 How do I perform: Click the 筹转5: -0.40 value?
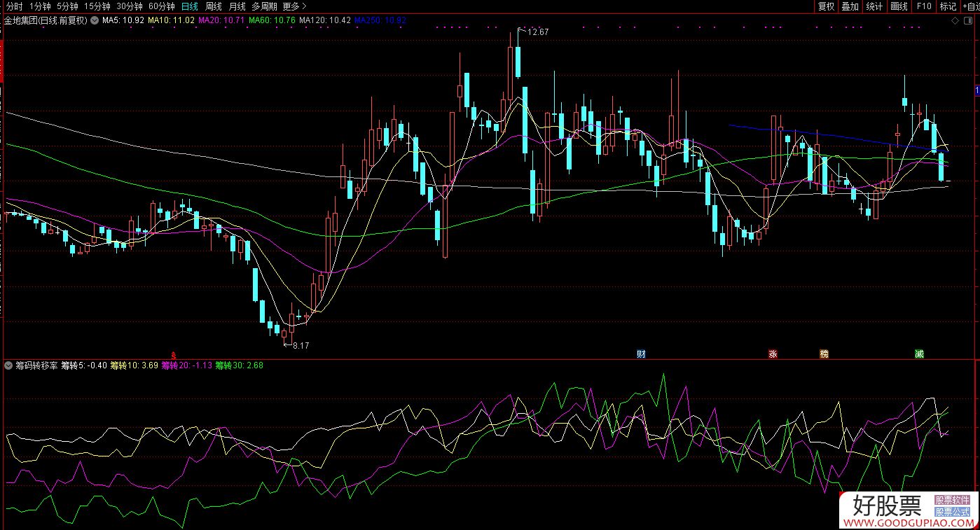[x=85, y=365]
